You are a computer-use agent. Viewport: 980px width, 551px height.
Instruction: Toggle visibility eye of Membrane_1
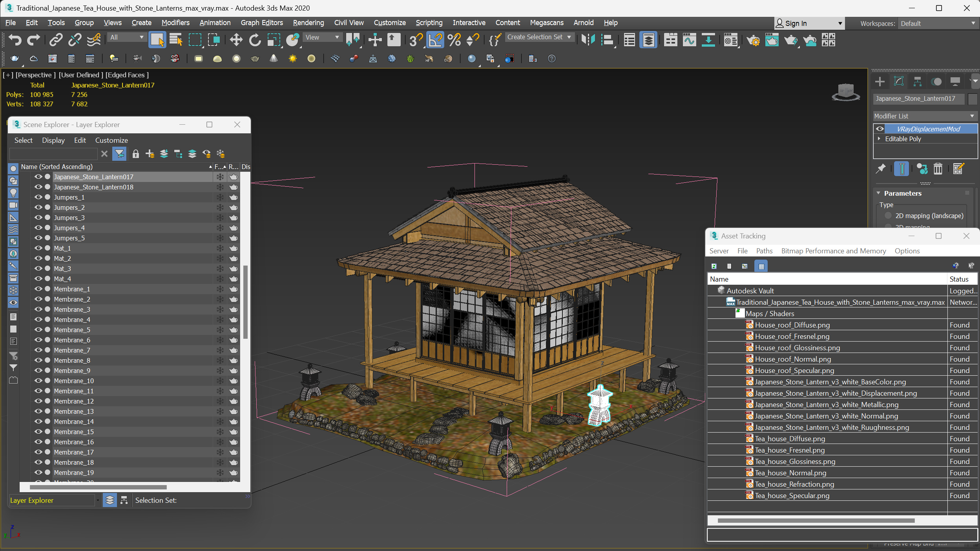[x=38, y=289]
